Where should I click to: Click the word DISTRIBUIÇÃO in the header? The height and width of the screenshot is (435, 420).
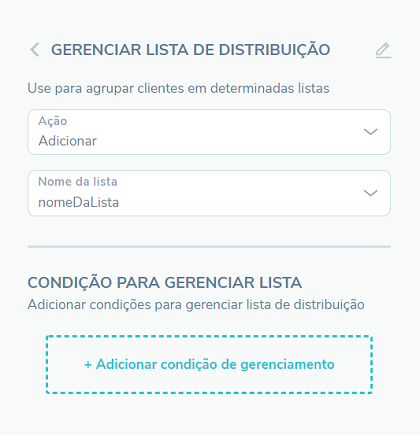tap(274, 50)
